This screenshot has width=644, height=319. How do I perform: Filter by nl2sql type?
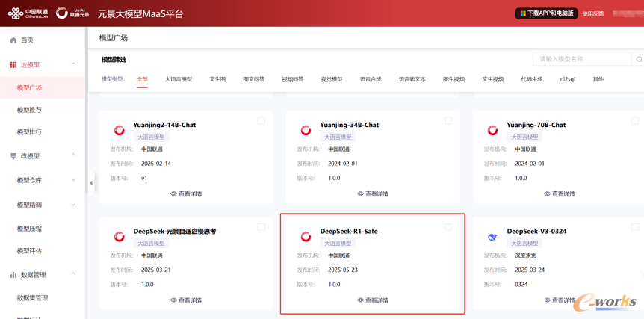coord(568,79)
